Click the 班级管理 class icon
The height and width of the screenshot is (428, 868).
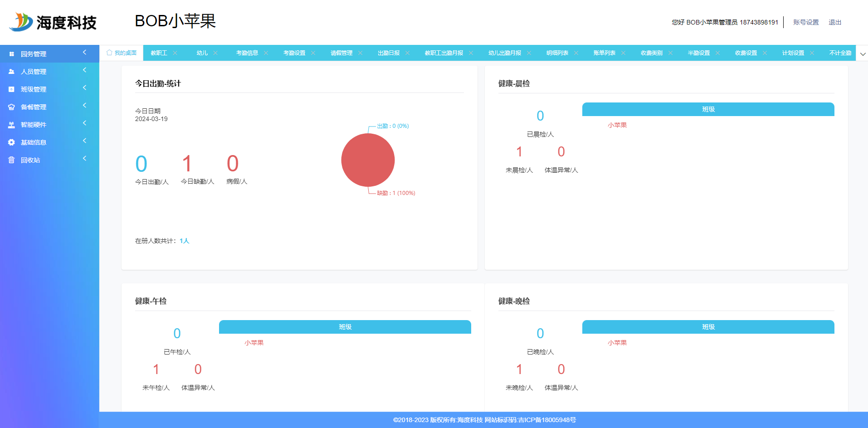pyautogui.click(x=12, y=89)
